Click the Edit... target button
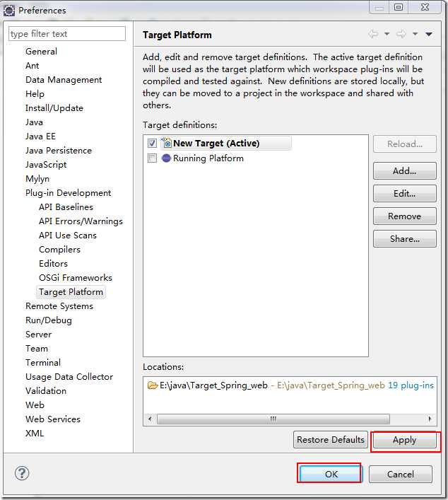The height and width of the screenshot is (500, 448). click(405, 194)
